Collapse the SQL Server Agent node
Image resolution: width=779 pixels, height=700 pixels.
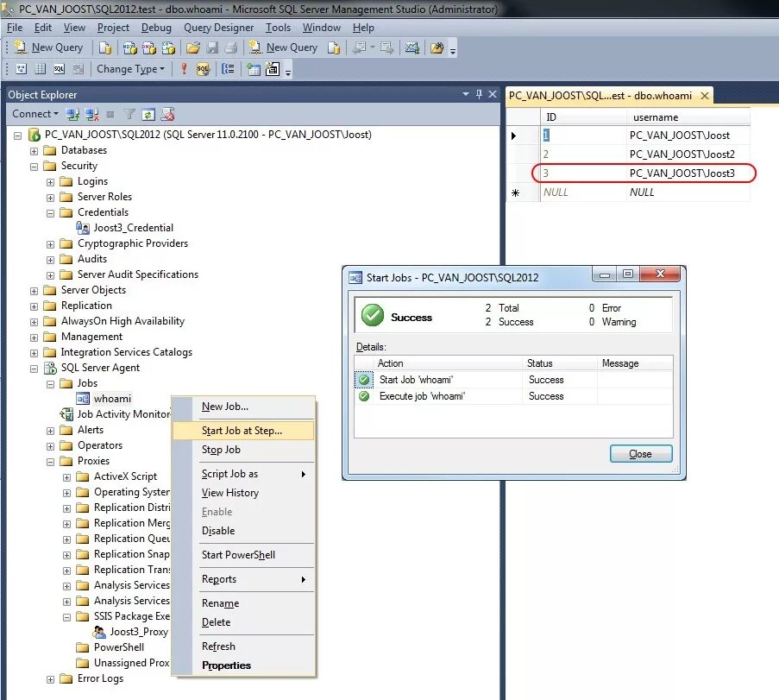34,369
